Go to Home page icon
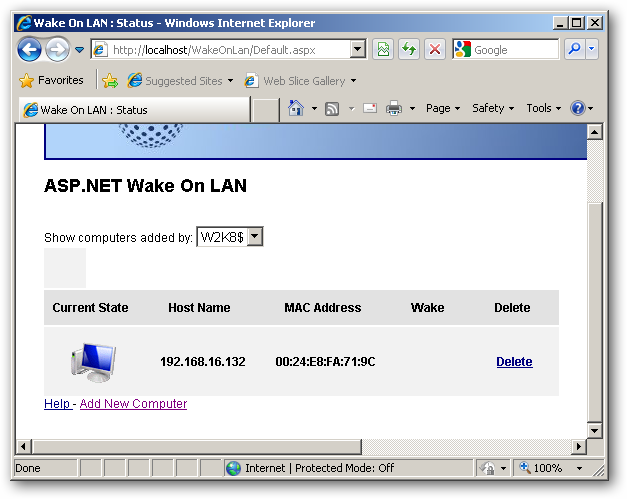The height and width of the screenshot is (499, 627). 296,108
